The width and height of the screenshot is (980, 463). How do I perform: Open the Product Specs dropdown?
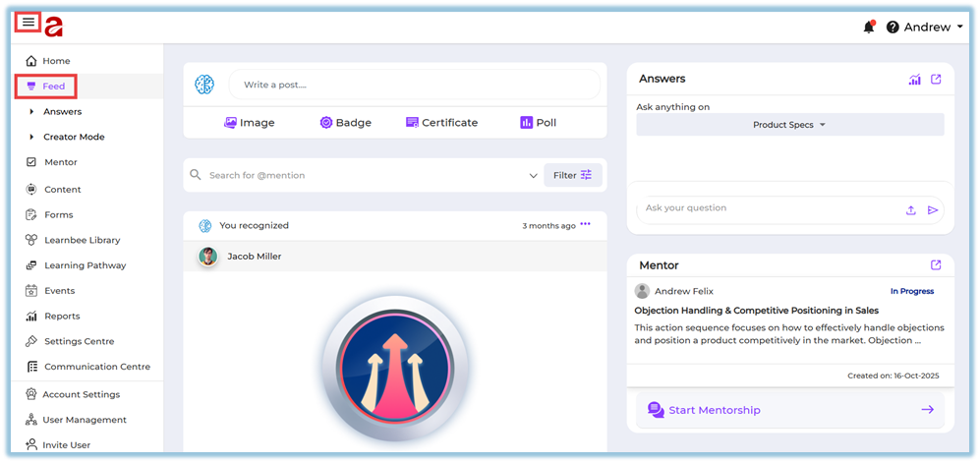(x=789, y=125)
